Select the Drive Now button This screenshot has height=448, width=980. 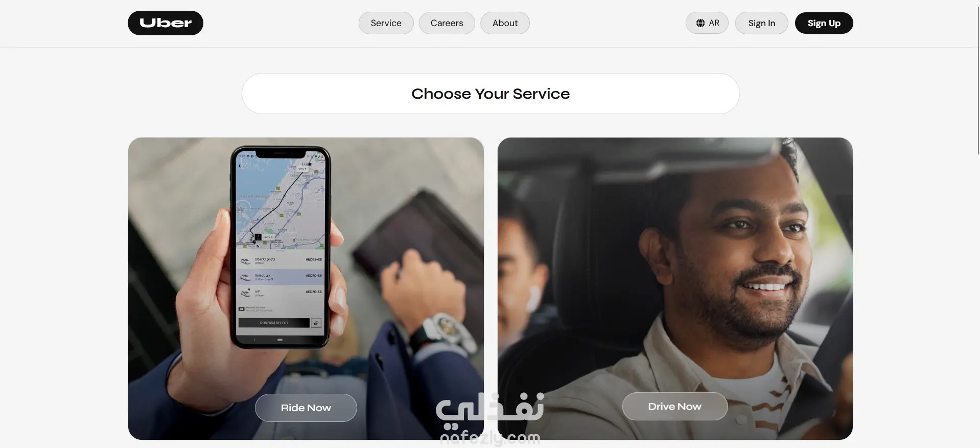674,407
